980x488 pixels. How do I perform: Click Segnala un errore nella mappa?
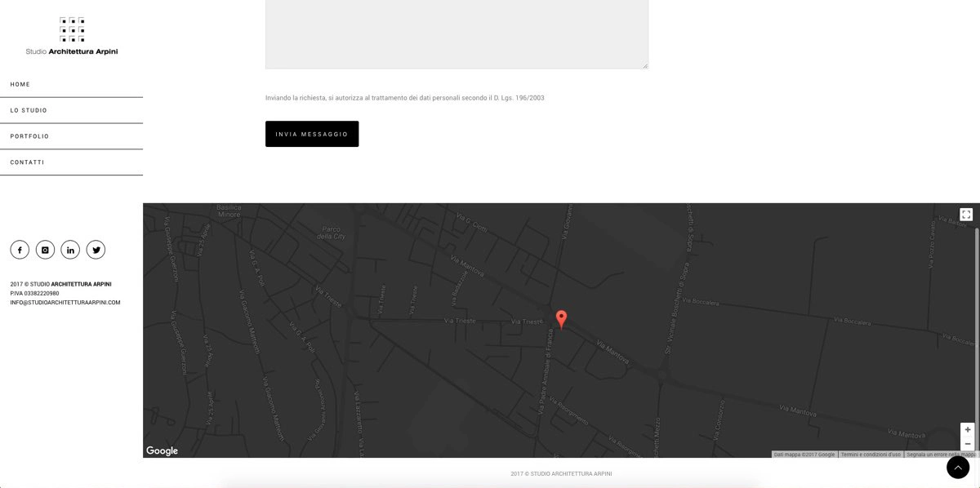click(941, 455)
